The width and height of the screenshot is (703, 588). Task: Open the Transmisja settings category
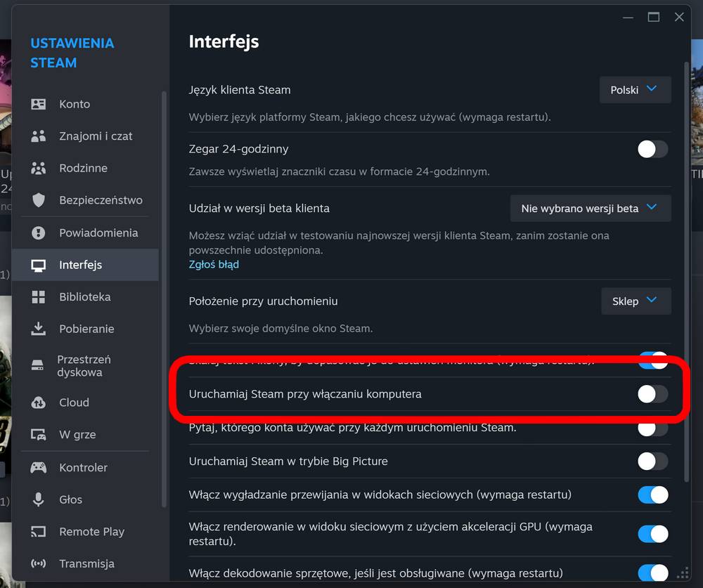click(85, 564)
